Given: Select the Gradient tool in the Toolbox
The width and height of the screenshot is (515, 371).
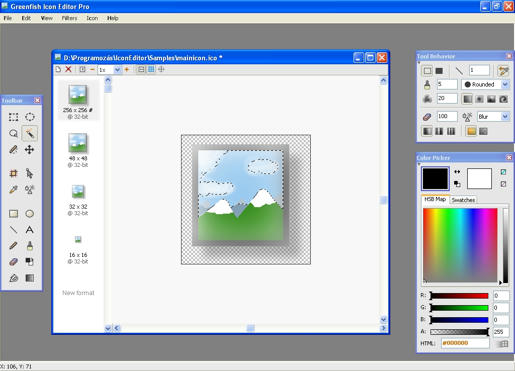Looking at the screenshot, I should [x=30, y=278].
